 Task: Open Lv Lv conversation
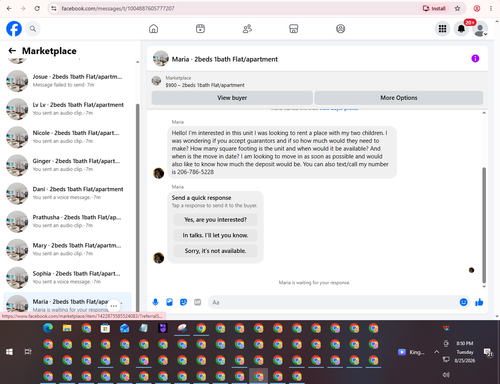coord(67,109)
